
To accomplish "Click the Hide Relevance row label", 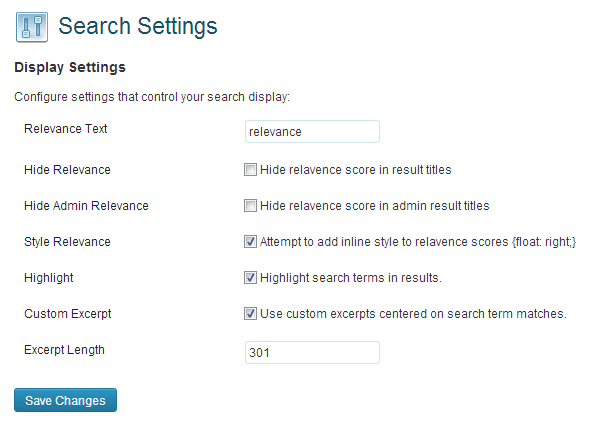I will (x=67, y=170).
